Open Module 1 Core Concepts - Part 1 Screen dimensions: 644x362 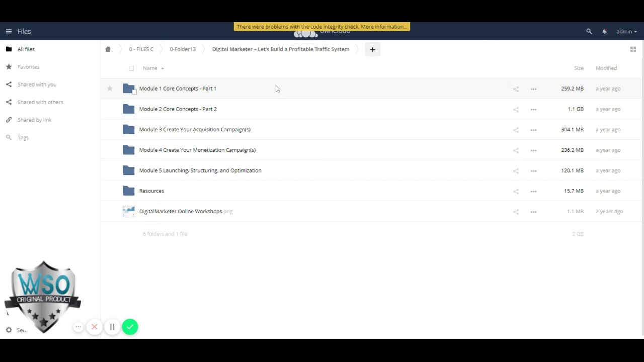(178, 88)
